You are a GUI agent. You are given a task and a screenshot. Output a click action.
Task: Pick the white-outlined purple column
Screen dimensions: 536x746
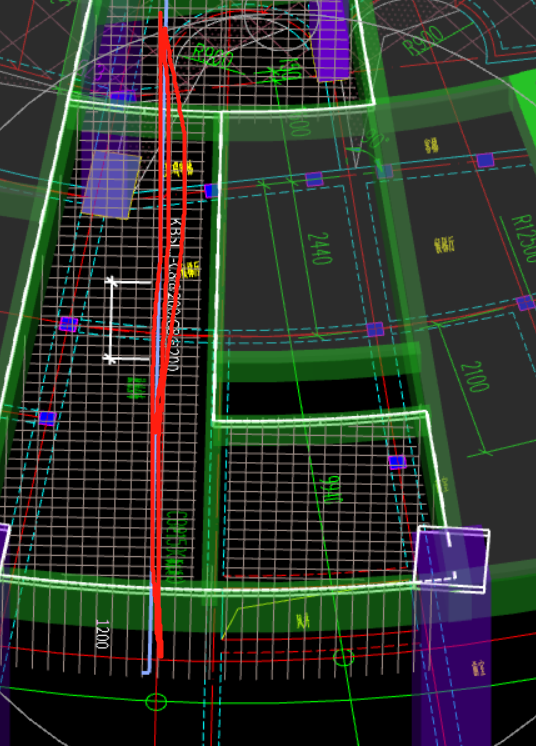(451, 560)
